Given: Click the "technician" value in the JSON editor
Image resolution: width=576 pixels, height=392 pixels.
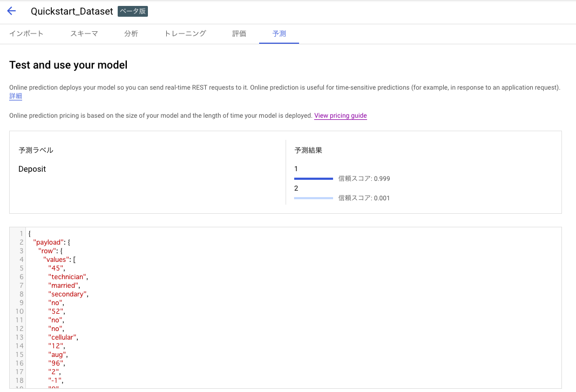Looking at the screenshot, I should coord(67,276).
